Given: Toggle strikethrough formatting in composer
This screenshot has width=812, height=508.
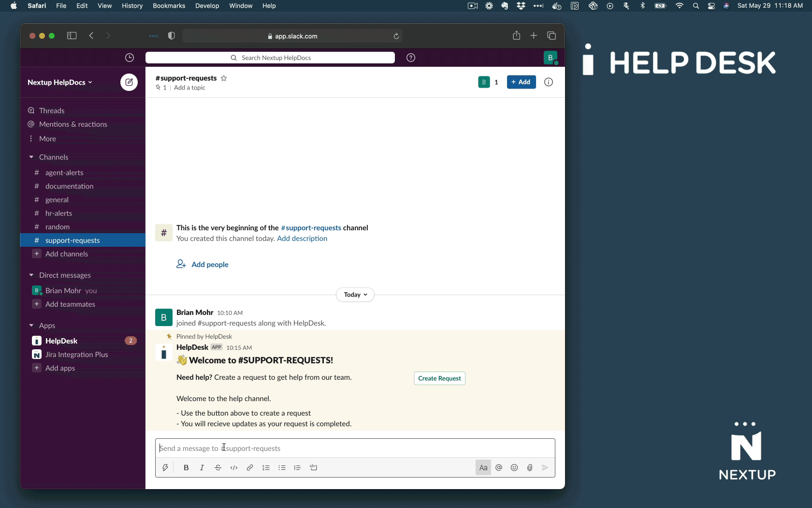Looking at the screenshot, I should (218, 468).
